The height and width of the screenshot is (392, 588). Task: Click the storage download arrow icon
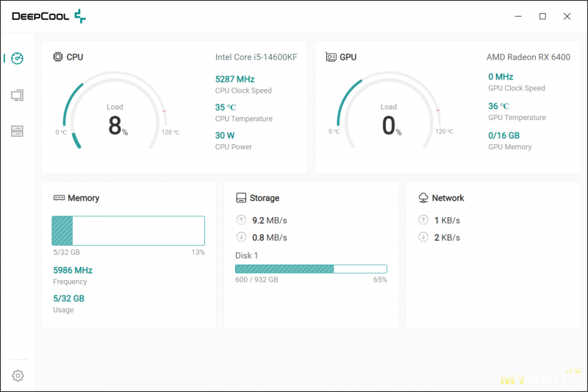(x=241, y=237)
